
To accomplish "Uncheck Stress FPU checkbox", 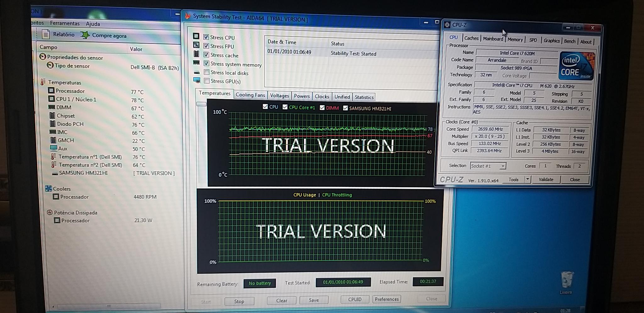I will tap(206, 46).
